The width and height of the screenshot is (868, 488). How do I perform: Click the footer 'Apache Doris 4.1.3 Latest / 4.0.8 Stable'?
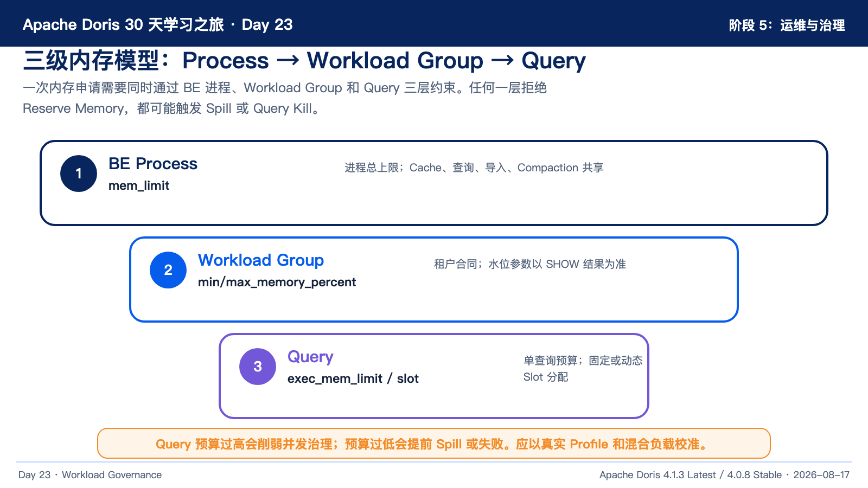click(691, 475)
